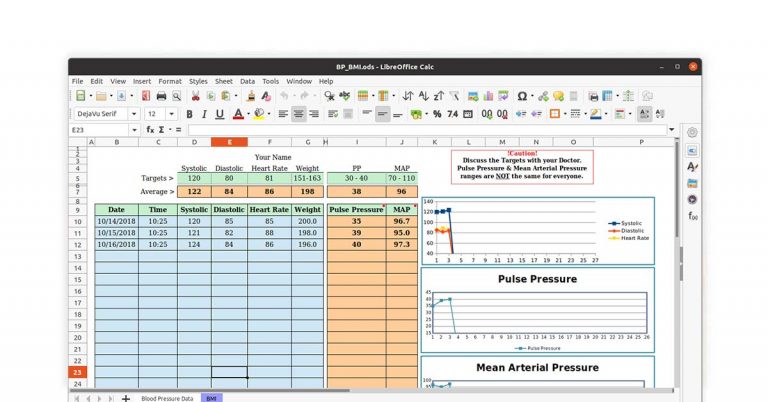
Task: Toggle Align Left
Action: point(283,114)
